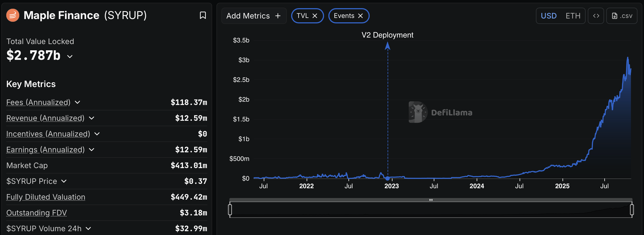644x235 pixels.
Task: Expand the $SYRUP Price row
Action: click(64, 181)
